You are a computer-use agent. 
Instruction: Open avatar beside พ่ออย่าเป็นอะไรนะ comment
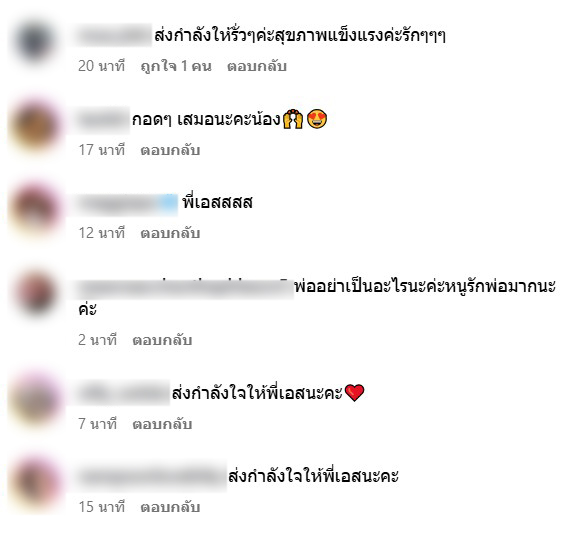click(x=35, y=293)
